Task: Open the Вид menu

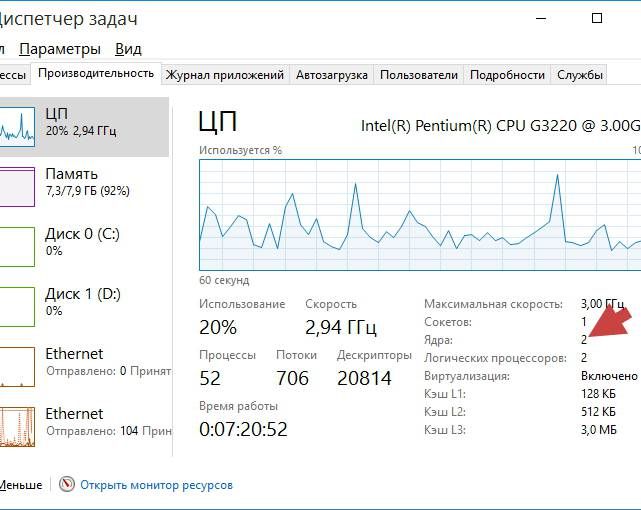Action: [128, 49]
